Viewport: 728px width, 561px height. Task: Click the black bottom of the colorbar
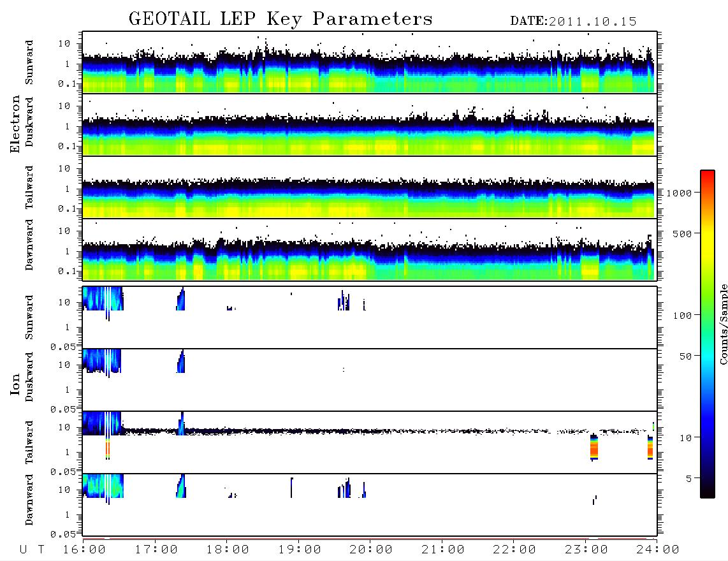pyautogui.click(x=708, y=490)
